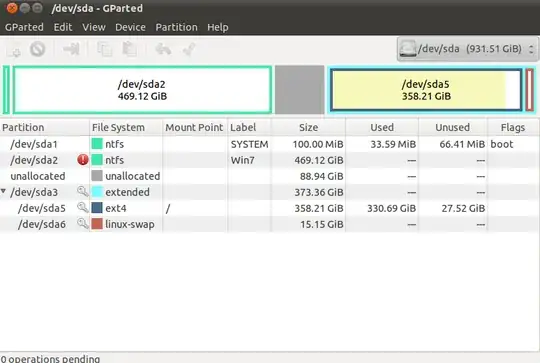Sort by Label column header
Viewport: 540px width, 363px height.
click(x=249, y=127)
